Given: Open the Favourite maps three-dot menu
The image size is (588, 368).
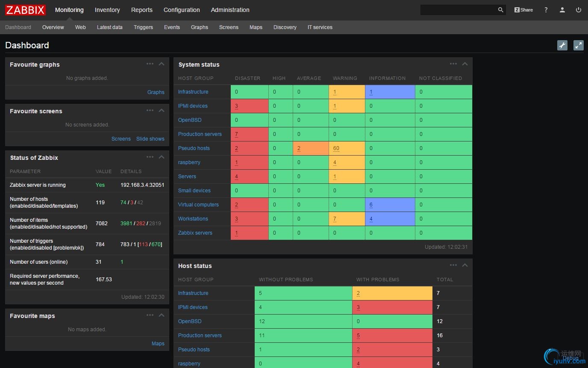Looking at the screenshot, I should click(150, 315).
